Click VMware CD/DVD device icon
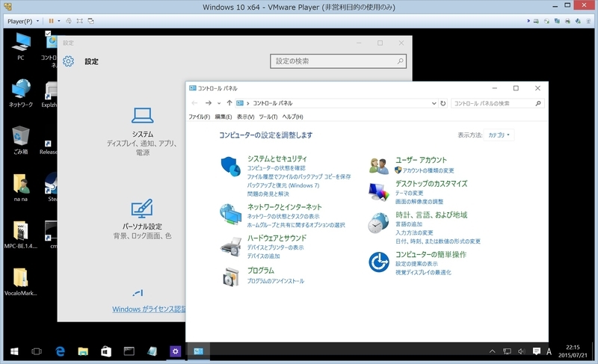598x364 pixels. click(x=546, y=22)
